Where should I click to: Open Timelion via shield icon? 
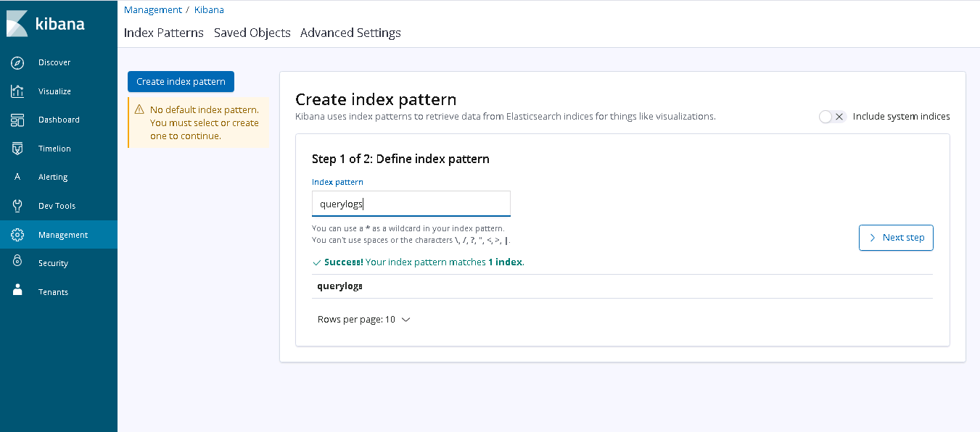[17, 149]
